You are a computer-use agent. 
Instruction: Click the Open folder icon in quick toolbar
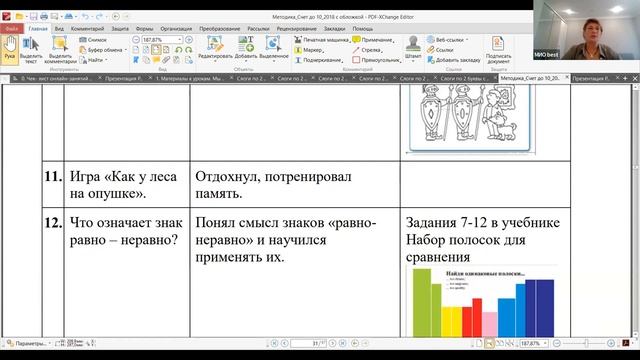click(19, 17)
